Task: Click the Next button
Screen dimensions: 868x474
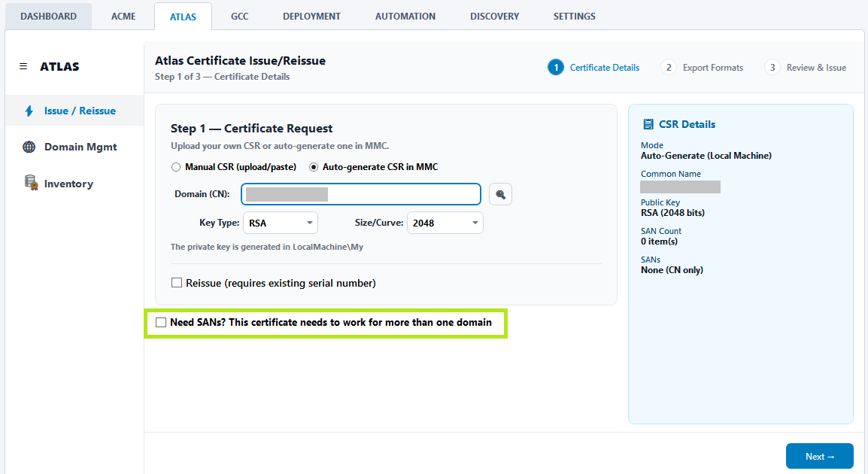Action: coord(820,456)
